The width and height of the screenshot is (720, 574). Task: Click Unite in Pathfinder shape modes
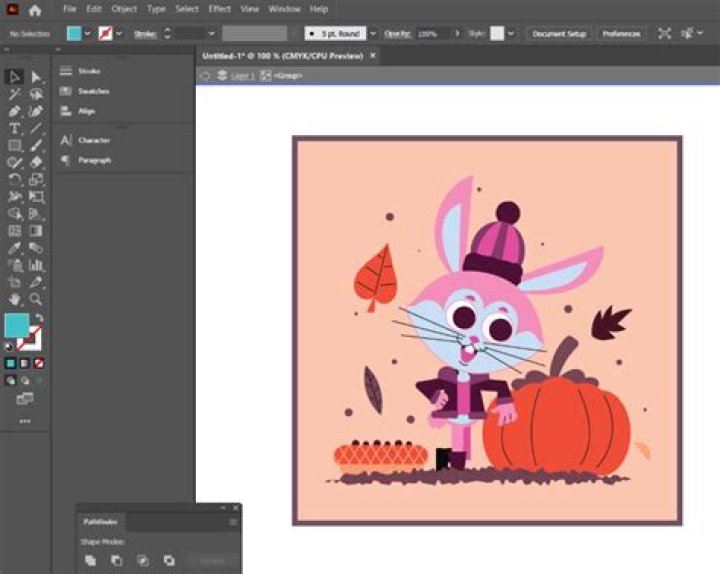[90, 560]
